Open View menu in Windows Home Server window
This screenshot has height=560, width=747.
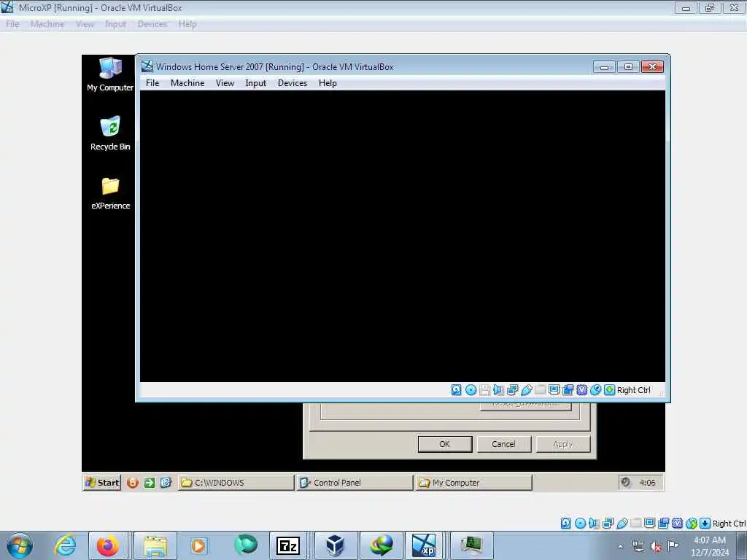point(225,83)
